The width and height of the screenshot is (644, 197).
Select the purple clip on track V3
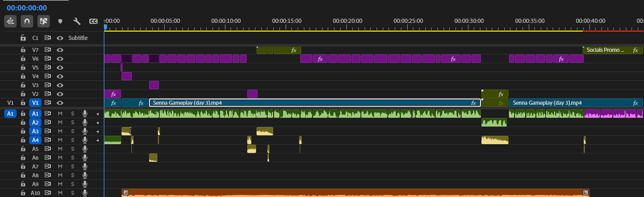(x=154, y=85)
